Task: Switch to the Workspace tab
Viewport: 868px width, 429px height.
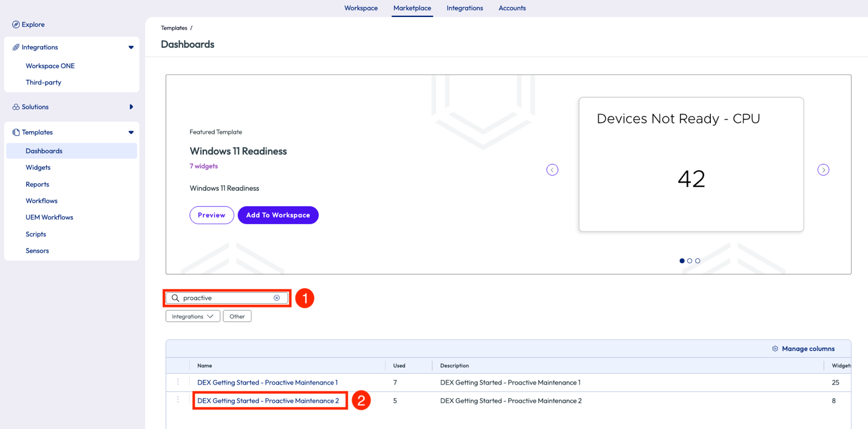Action: click(x=361, y=8)
